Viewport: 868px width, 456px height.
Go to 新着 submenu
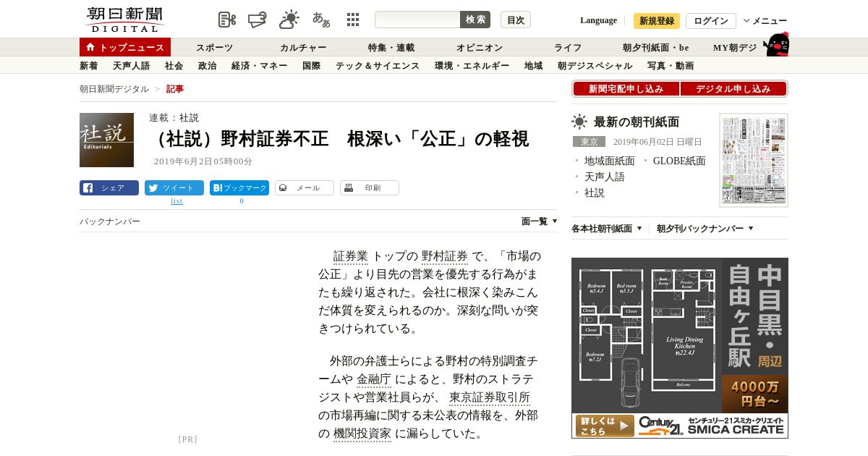tap(88, 66)
